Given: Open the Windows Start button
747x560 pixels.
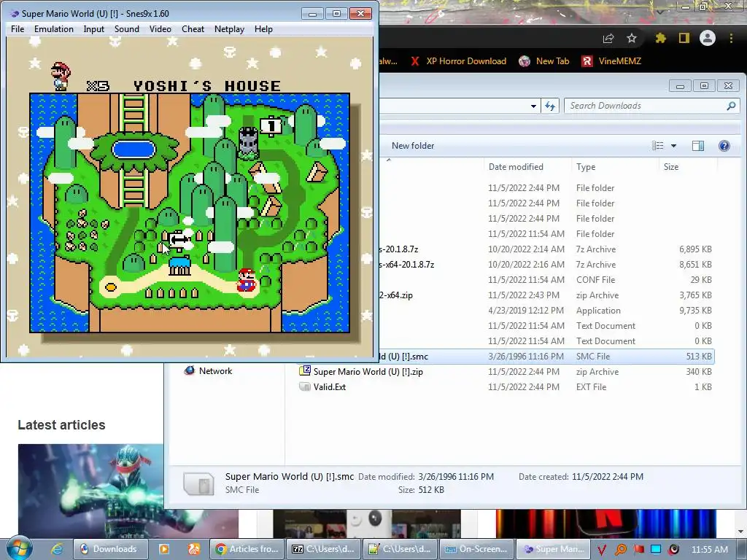Looking at the screenshot, I should (19, 548).
